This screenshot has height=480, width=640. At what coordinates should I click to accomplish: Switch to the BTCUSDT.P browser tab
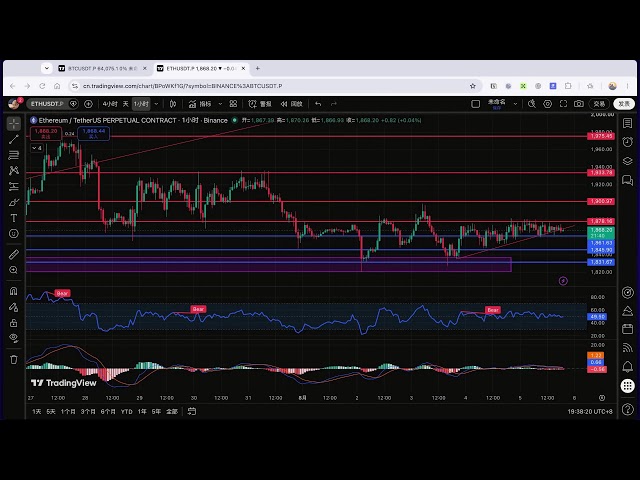[102, 69]
